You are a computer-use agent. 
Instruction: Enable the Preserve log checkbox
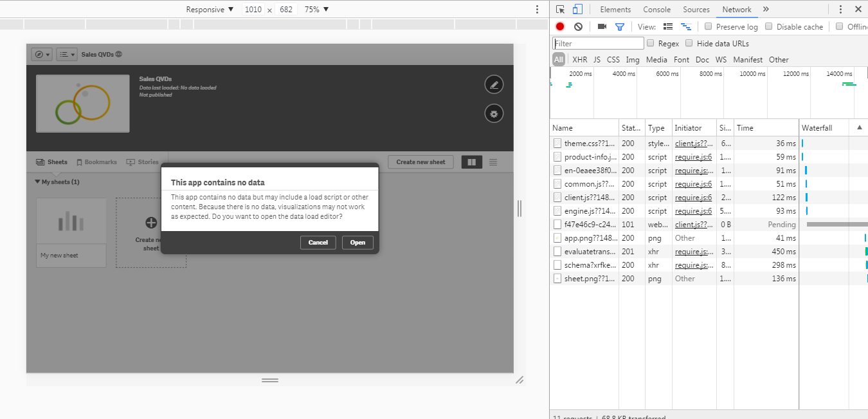[x=709, y=26]
